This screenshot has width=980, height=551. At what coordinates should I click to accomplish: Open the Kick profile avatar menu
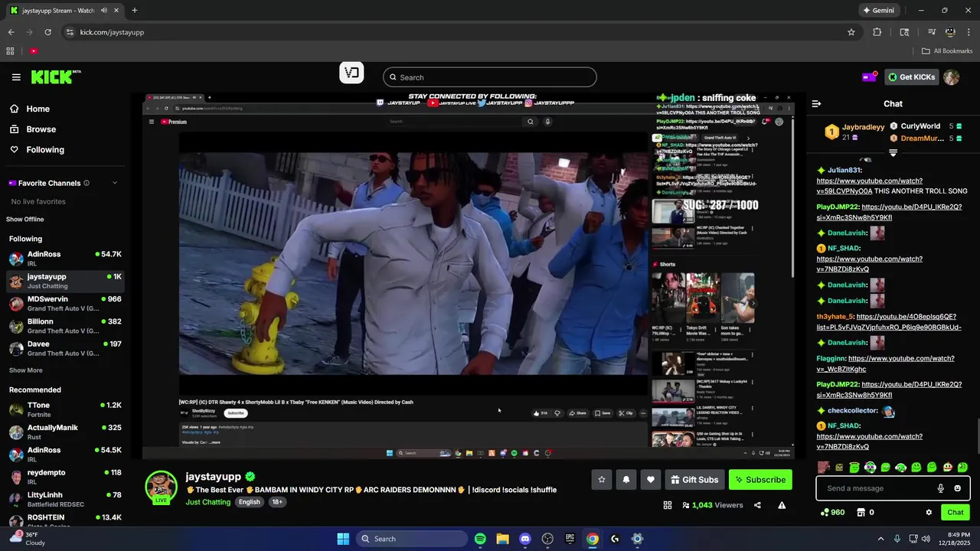pyautogui.click(x=952, y=77)
